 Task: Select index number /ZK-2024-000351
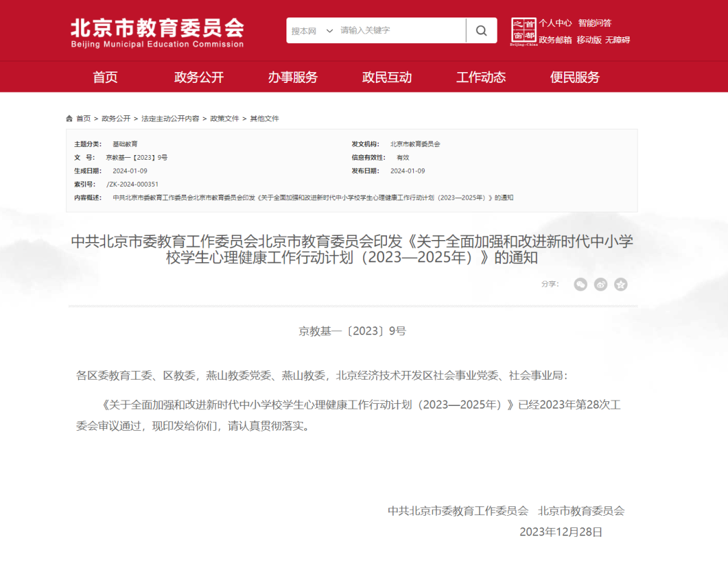point(132,184)
